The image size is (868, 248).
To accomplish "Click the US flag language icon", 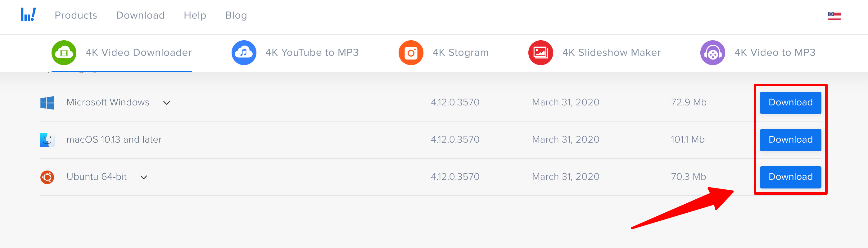I will click(834, 16).
